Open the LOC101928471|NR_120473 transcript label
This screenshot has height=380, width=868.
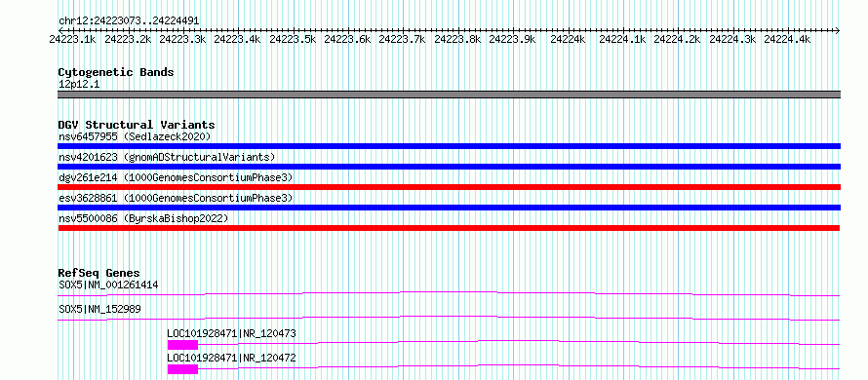point(231,333)
